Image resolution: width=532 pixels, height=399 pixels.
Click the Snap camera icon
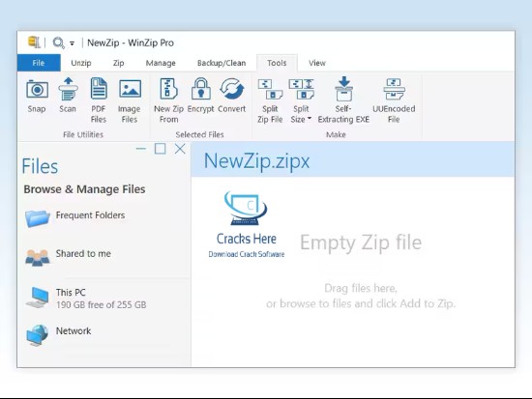[x=37, y=90]
